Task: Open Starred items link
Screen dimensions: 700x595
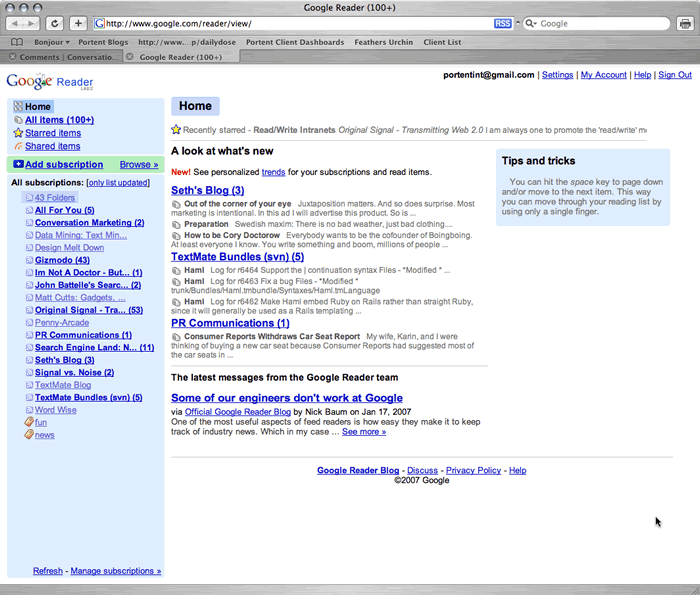Action: pyautogui.click(x=53, y=133)
